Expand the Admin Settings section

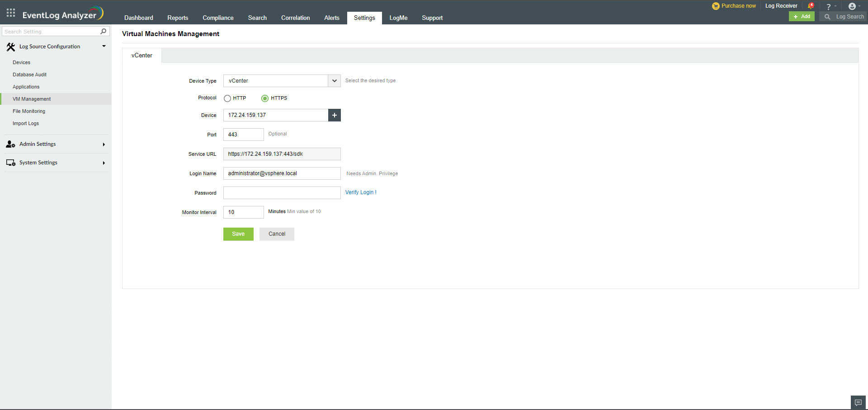tap(104, 144)
